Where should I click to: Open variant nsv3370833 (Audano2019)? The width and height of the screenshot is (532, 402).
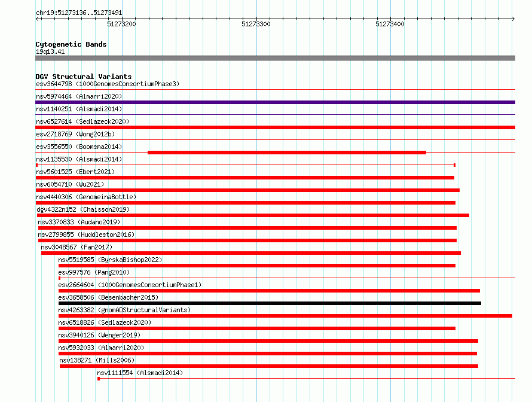(79, 222)
